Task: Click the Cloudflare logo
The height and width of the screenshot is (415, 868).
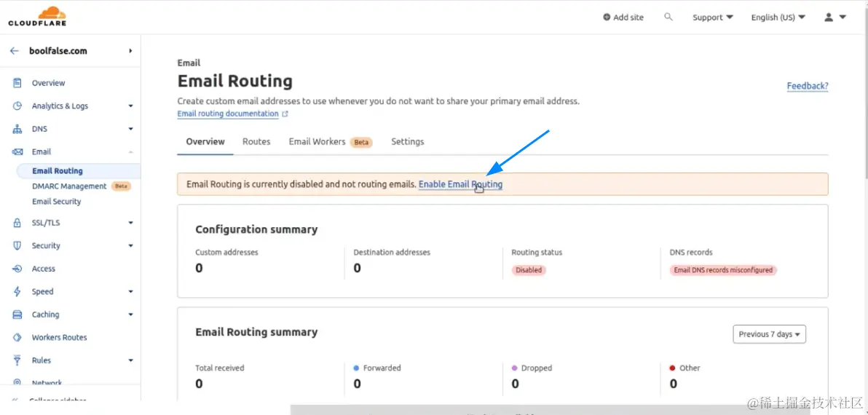Action: (x=37, y=17)
